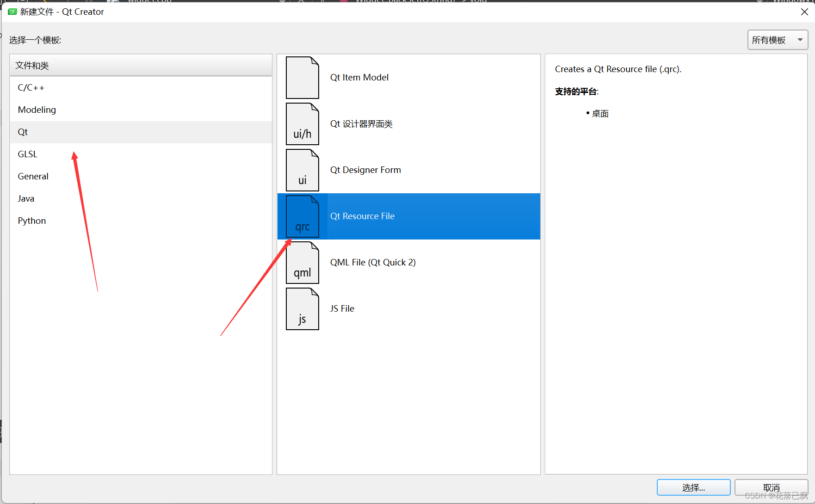Click the ui/h file icon
The width and height of the screenshot is (815, 504).
pos(303,124)
